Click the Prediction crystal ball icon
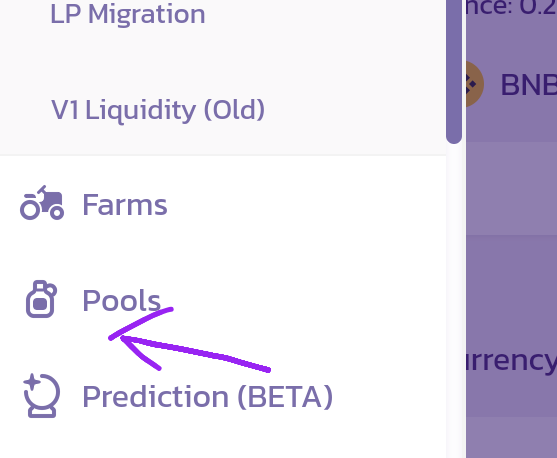557x458 pixels. [x=42, y=395]
